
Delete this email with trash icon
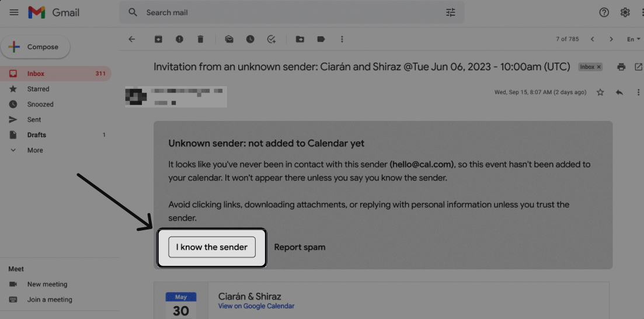coord(200,39)
